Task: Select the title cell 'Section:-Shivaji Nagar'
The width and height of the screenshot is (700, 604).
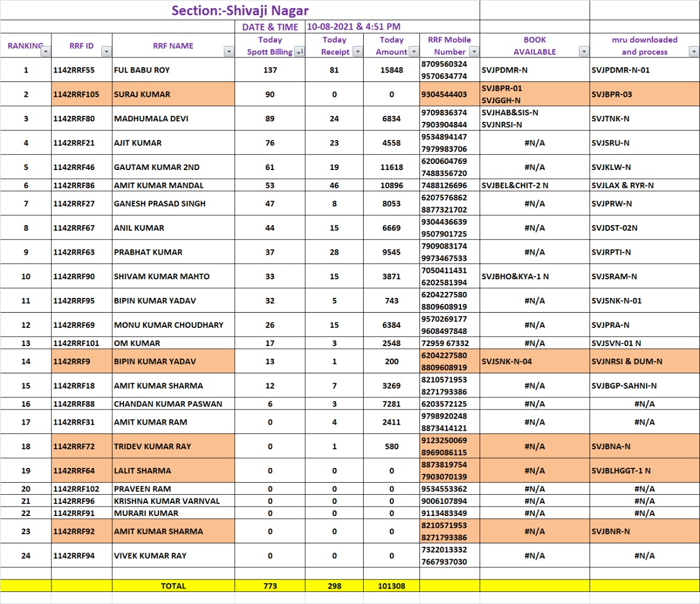Action: pyautogui.click(x=240, y=10)
